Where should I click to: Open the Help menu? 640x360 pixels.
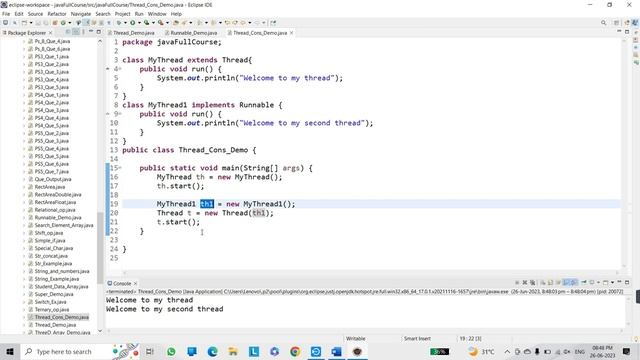pyautogui.click(x=176, y=14)
